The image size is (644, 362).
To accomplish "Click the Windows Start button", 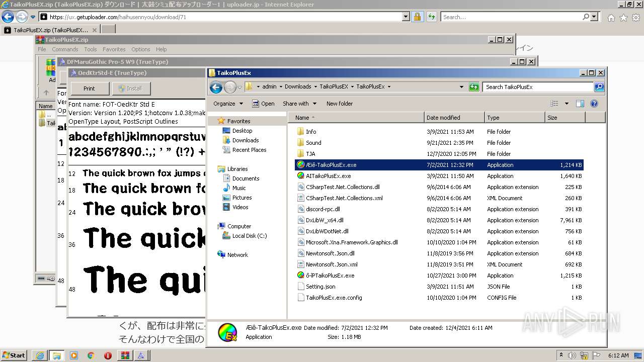I will point(14,355).
